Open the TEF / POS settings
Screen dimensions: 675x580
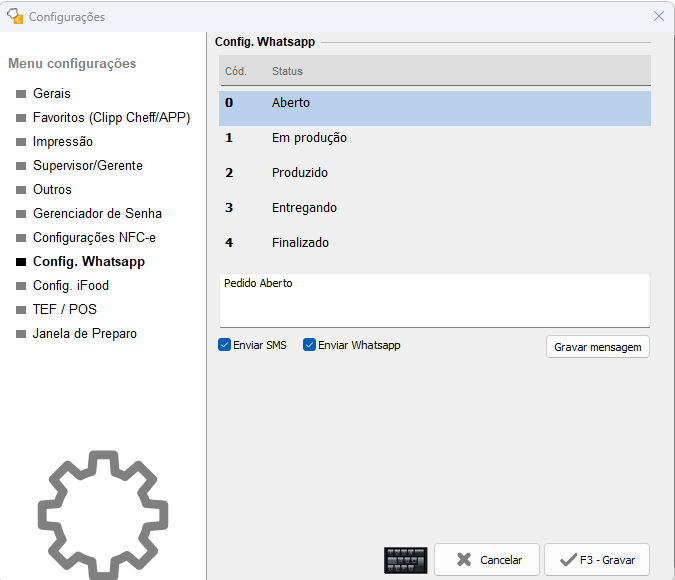(65, 310)
